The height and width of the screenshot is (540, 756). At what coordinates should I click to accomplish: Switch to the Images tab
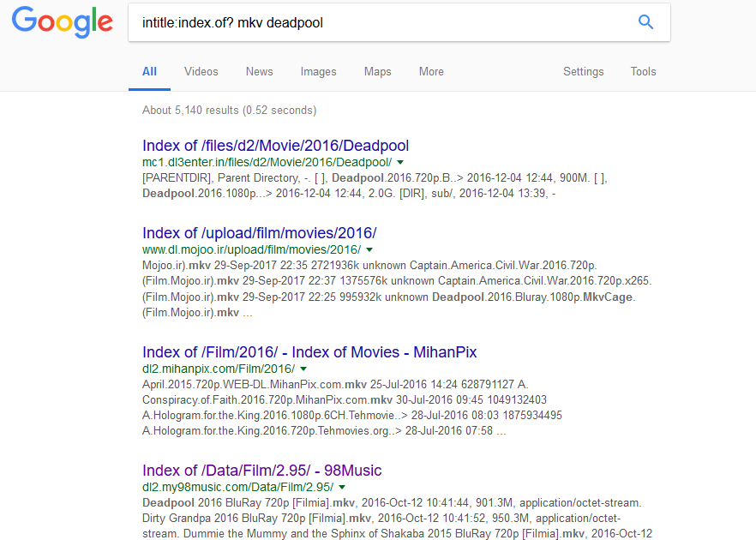click(x=318, y=72)
